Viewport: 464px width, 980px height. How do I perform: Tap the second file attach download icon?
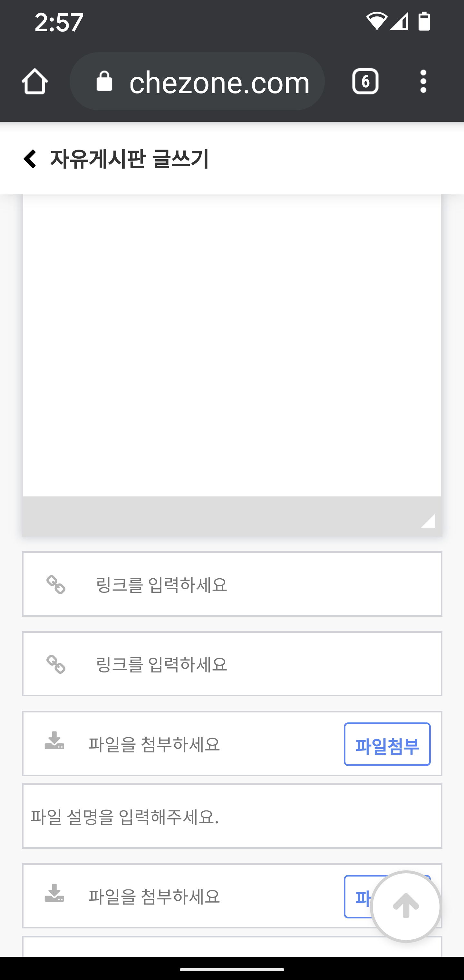tap(54, 893)
